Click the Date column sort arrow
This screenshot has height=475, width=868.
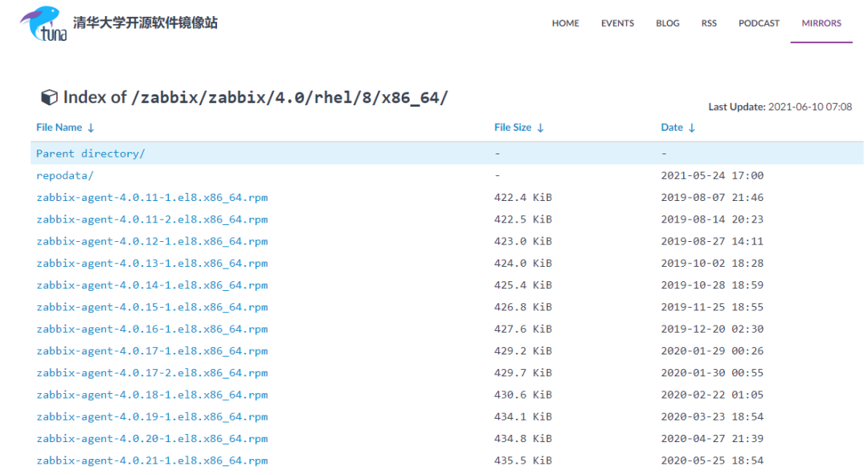[692, 127]
